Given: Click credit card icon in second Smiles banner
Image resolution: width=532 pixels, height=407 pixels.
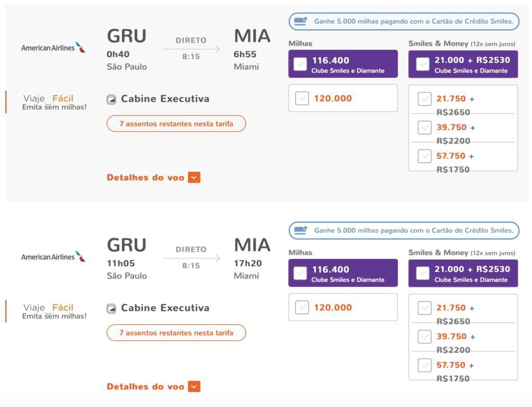Looking at the screenshot, I should pos(301,230).
